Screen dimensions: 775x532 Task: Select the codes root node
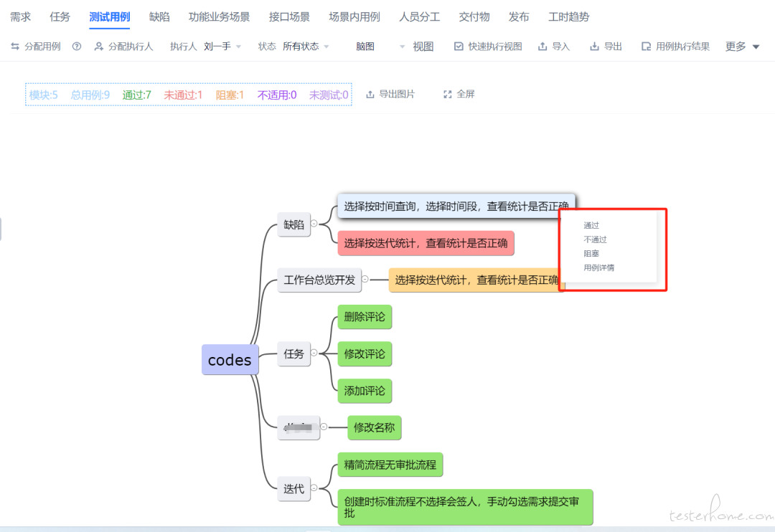[230, 360]
